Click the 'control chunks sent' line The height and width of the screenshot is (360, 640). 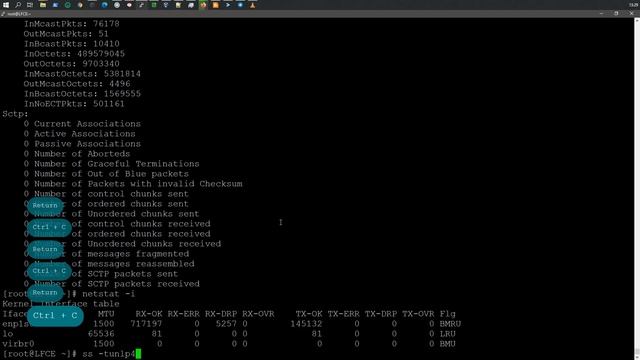click(106, 194)
